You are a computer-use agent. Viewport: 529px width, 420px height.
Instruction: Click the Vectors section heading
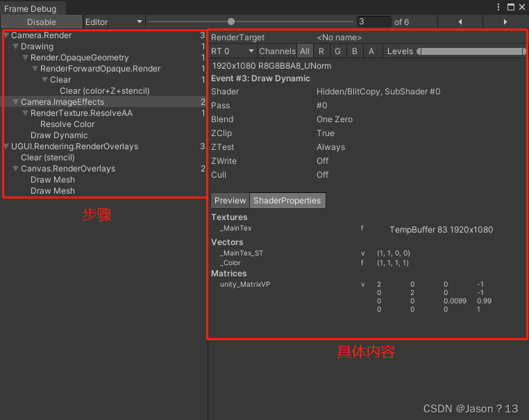coord(227,242)
